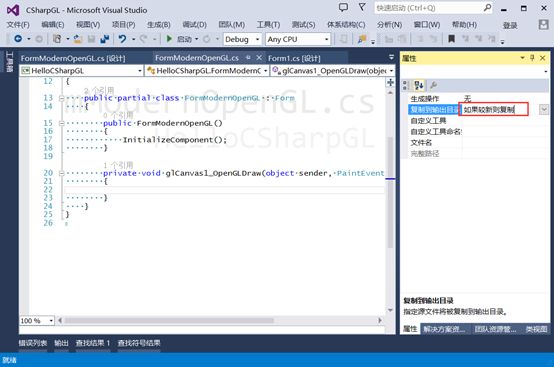Select the 解决方案资... bottom tab
The height and width of the screenshot is (367, 554).
(x=444, y=329)
